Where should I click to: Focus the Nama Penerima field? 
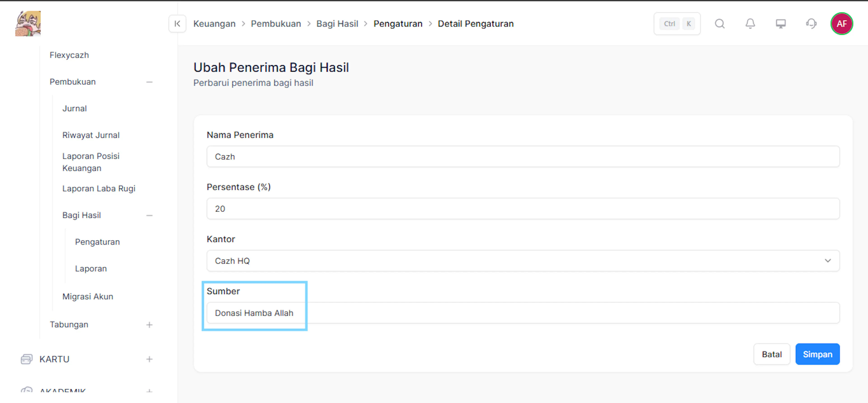pos(523,156)
